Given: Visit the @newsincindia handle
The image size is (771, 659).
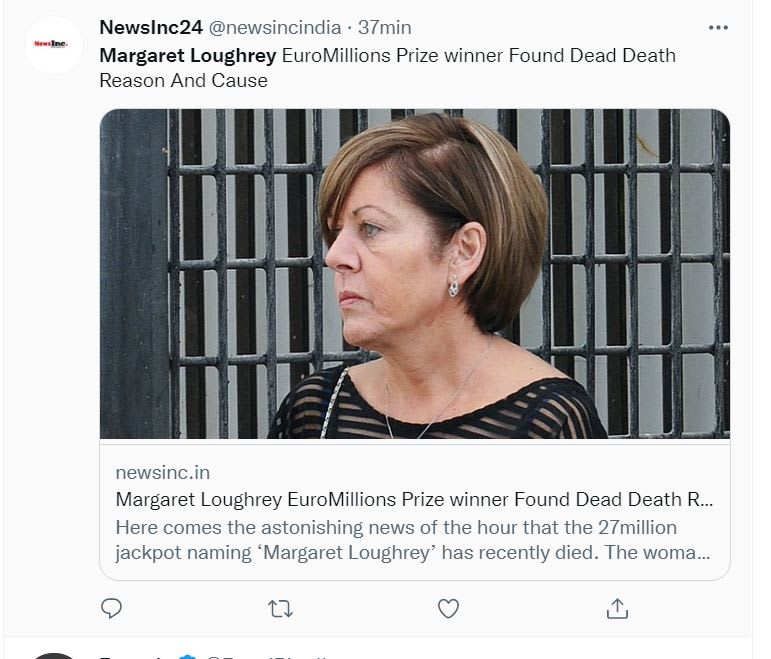Looking at the screenshot, I should 274,27.
